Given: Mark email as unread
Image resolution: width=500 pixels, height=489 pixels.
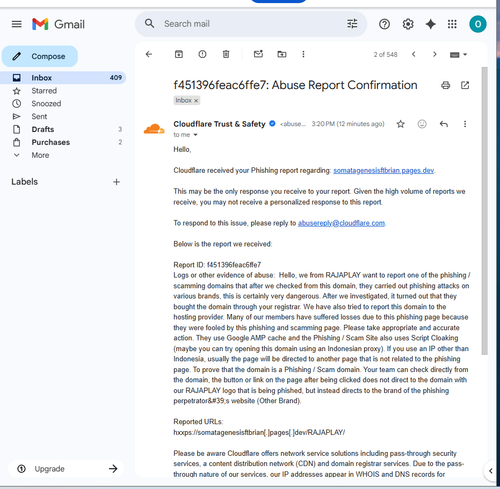Looking at the screenshot, I should point(258,54).
